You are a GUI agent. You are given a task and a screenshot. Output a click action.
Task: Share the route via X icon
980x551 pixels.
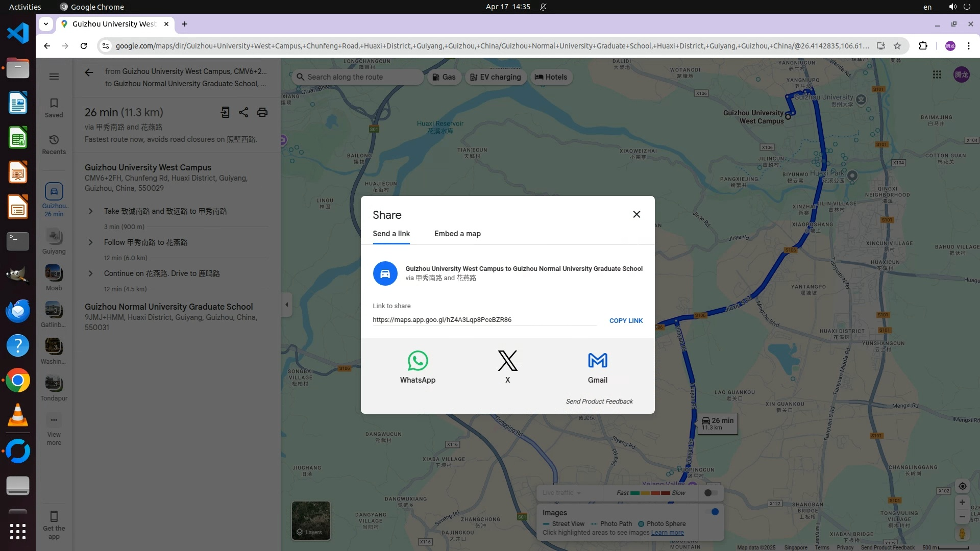click(x=507, y=361)
